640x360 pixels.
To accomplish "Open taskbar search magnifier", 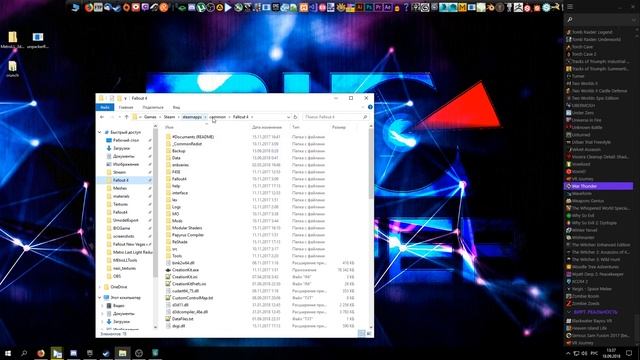I will (24, 353).
